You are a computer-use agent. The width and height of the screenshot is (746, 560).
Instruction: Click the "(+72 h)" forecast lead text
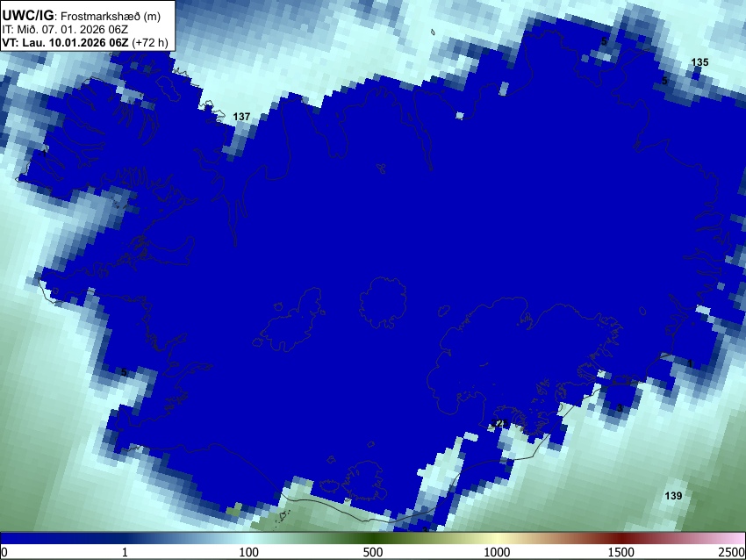coord(149,42)
